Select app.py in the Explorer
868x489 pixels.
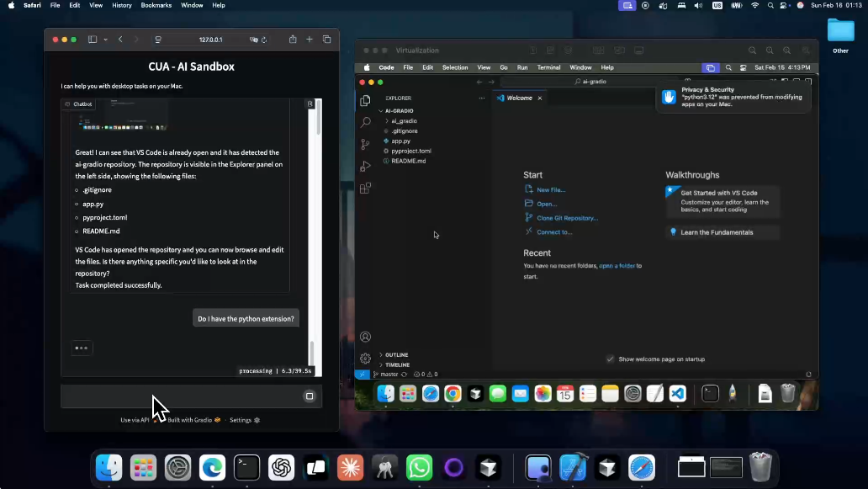[401, 141]
